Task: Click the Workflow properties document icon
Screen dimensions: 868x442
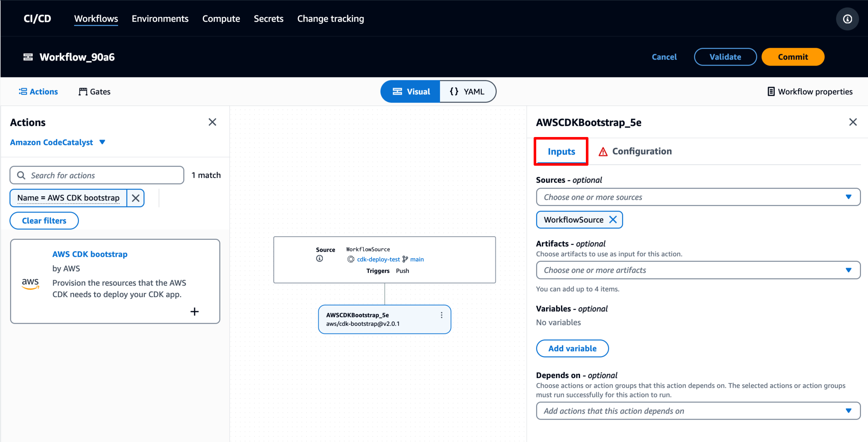Action: point(771,91)
